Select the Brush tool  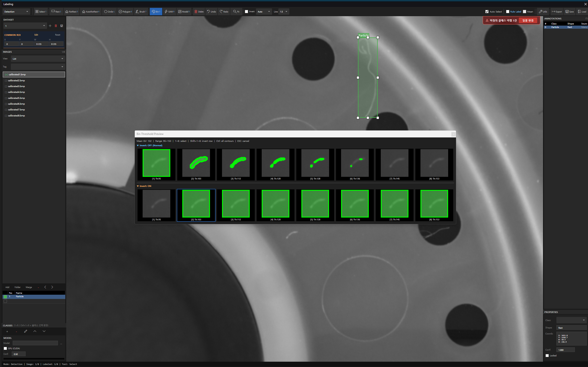click(141, 12)
